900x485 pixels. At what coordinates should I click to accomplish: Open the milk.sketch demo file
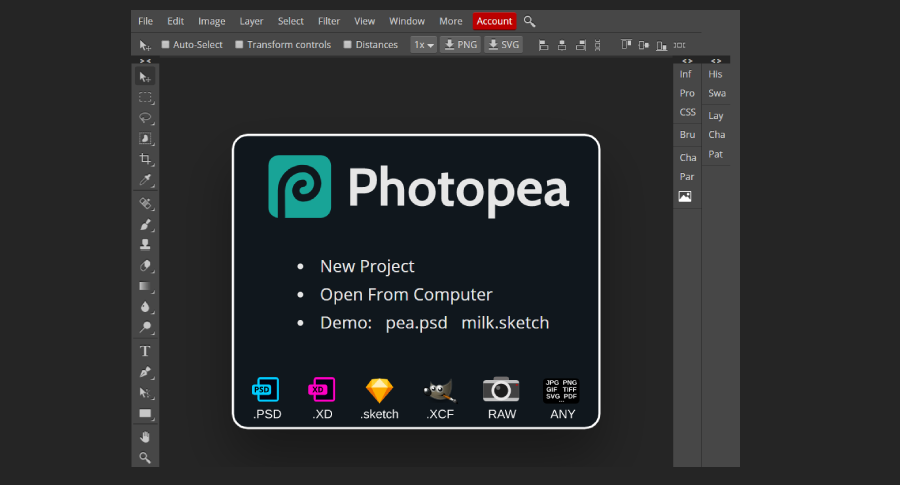505,323
